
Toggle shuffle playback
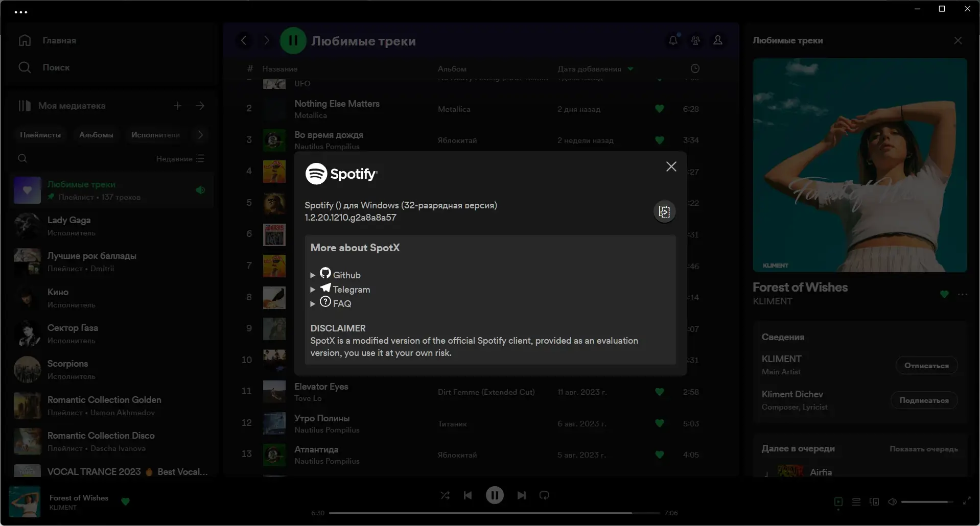tap(445, 495)
